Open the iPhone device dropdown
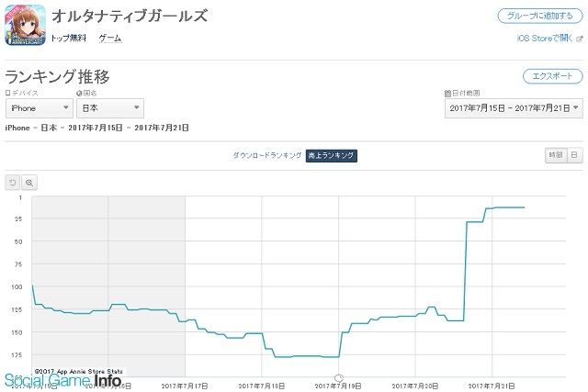This screenshot has height=392, width=588. coord(39,108)
